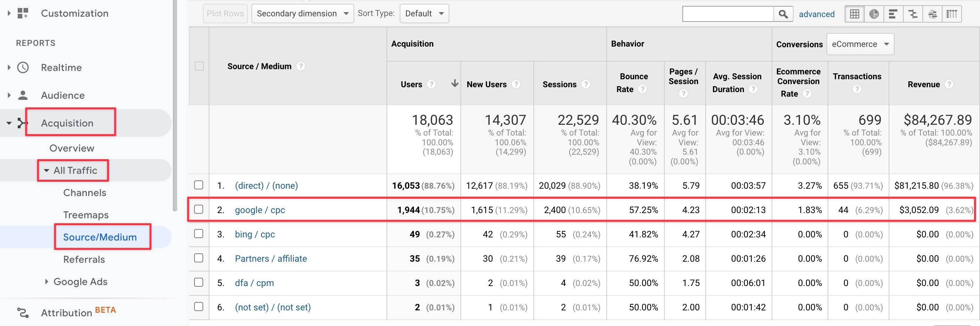This screenshot has height=326, width=980.
Task: Choose the Term cloud view icon
Action: (x=932, y=14)
